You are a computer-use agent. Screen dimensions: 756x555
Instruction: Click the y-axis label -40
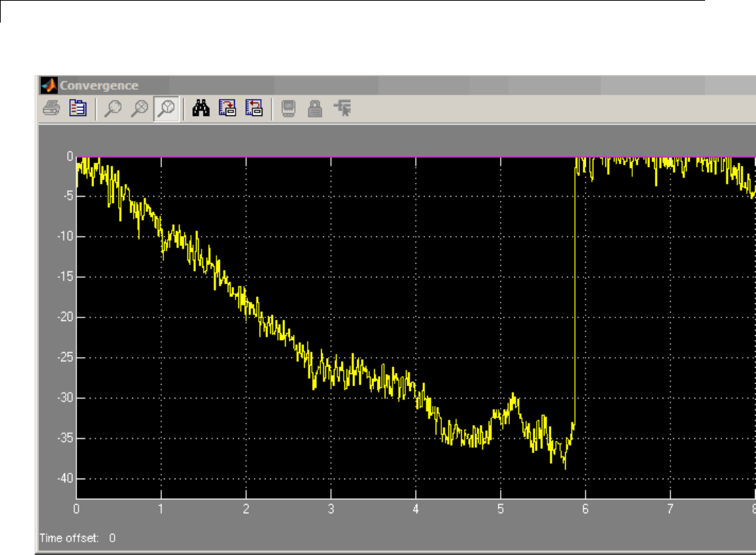(65, 479)
